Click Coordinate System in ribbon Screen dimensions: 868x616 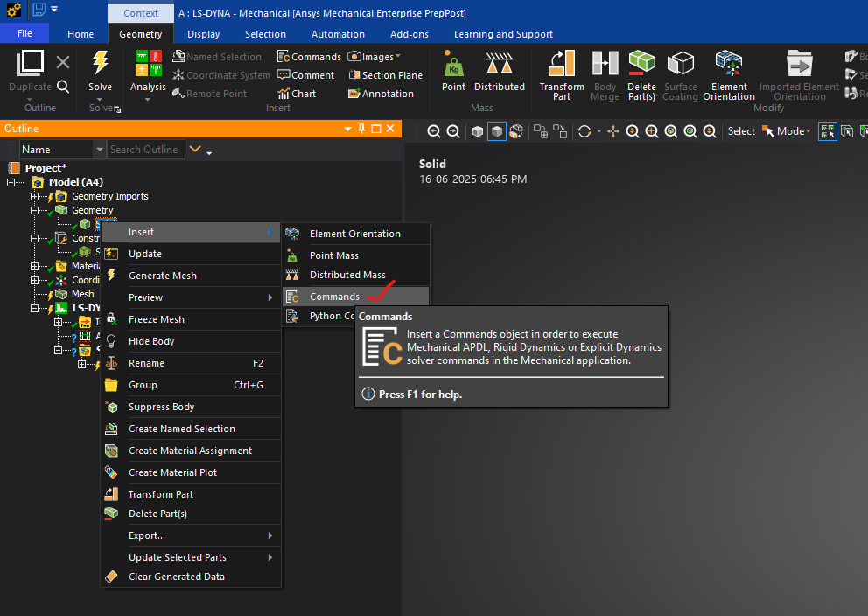(x=220, y=75)
